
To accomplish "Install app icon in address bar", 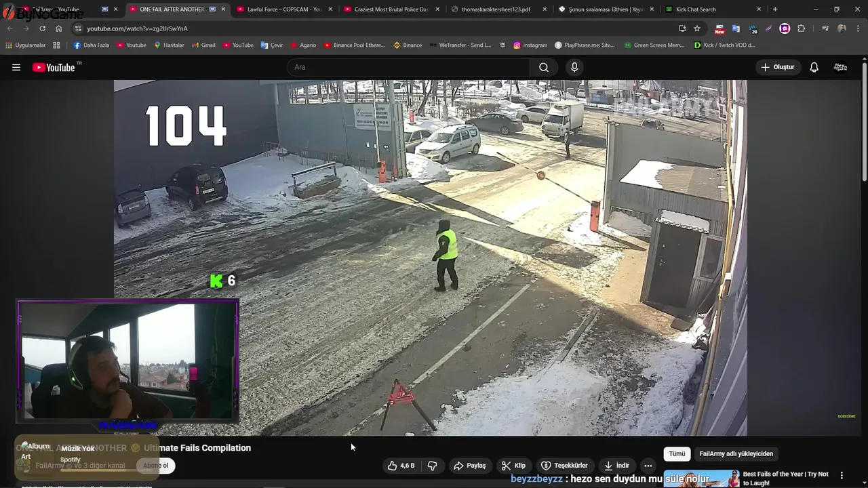I will [x=682, y=28].
